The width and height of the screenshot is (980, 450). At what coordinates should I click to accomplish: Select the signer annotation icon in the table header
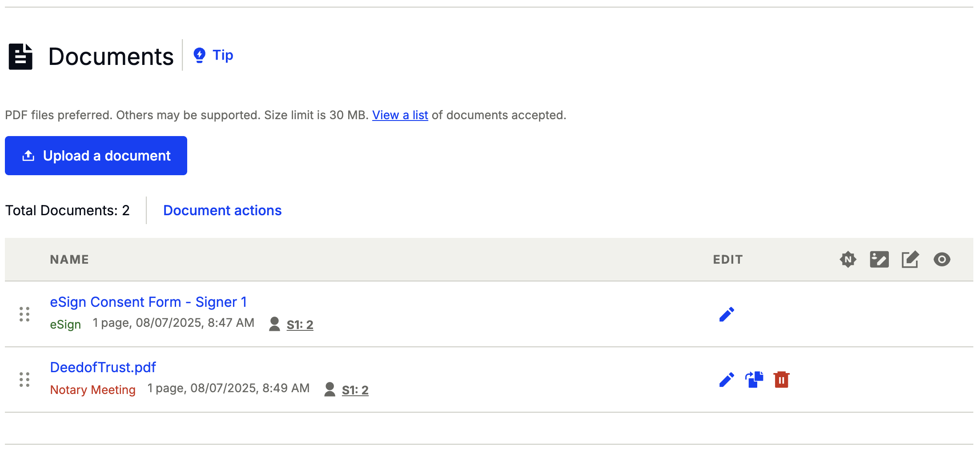pos(880,259)
